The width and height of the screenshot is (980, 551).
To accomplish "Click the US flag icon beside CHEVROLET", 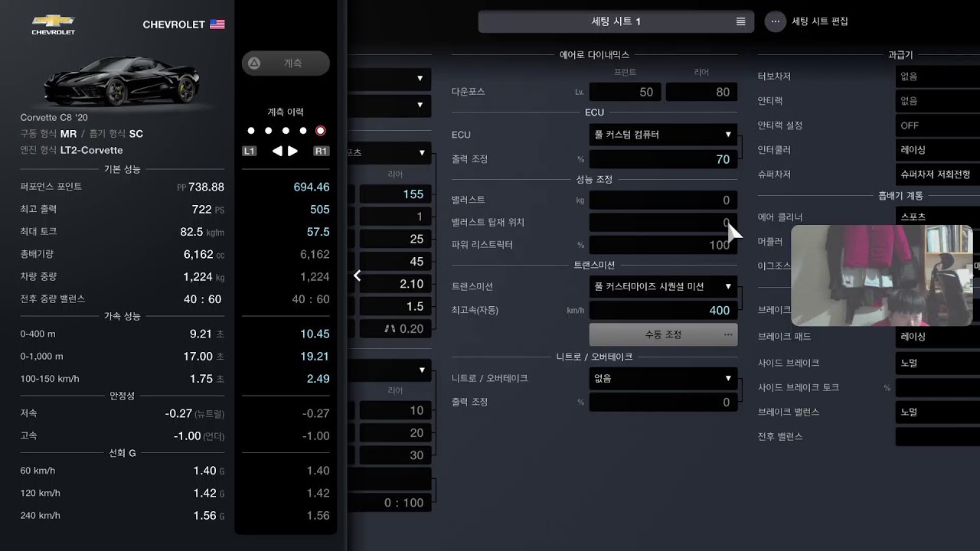I will [217, 24].
